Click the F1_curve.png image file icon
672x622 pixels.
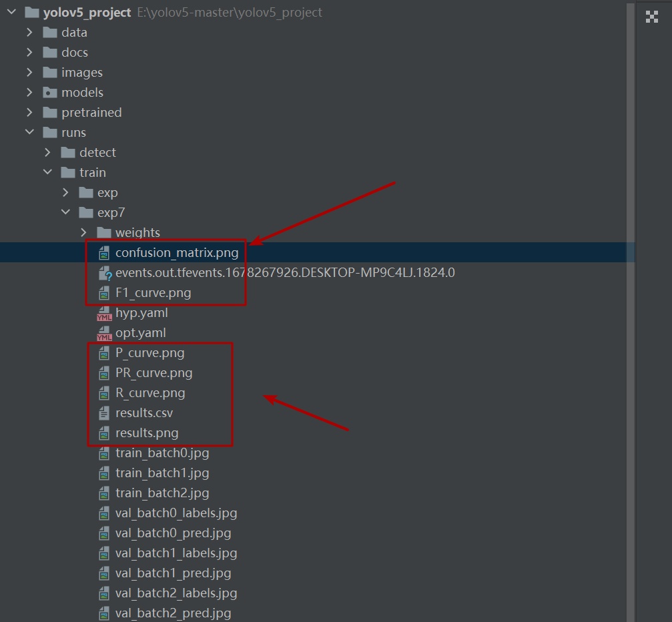(x=104, y=293)
